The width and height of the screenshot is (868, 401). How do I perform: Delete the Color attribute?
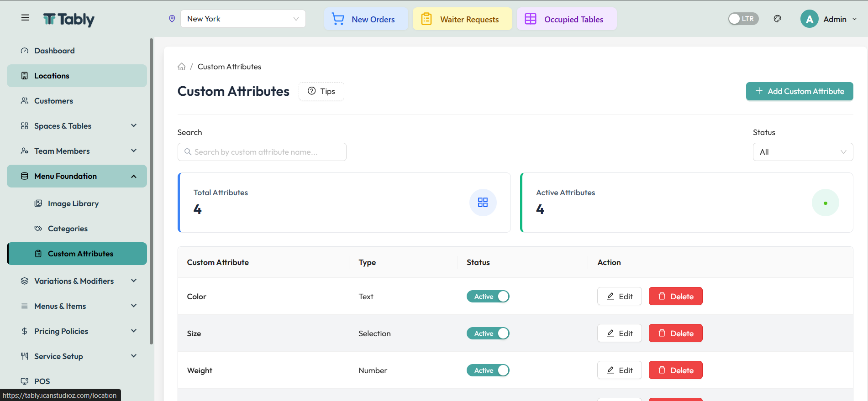(676, 297)
